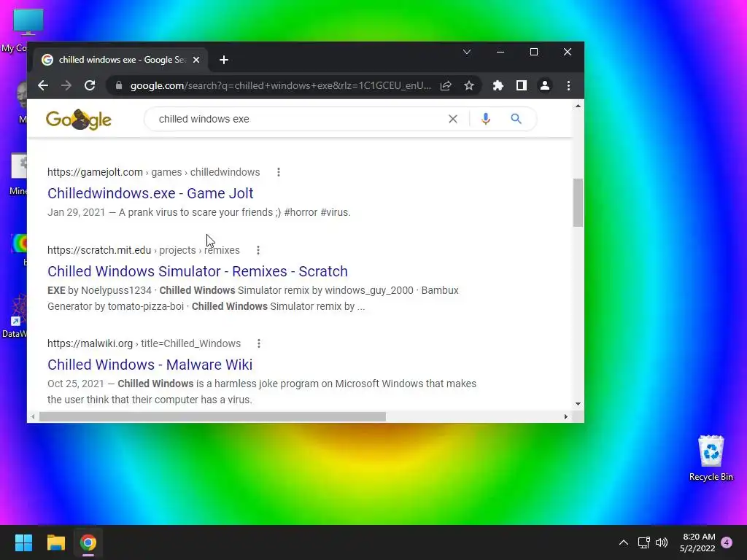The height and width of the screenshot is (560, 747).
Task: Click the Google doodle logo
Action: click(79, 120)
